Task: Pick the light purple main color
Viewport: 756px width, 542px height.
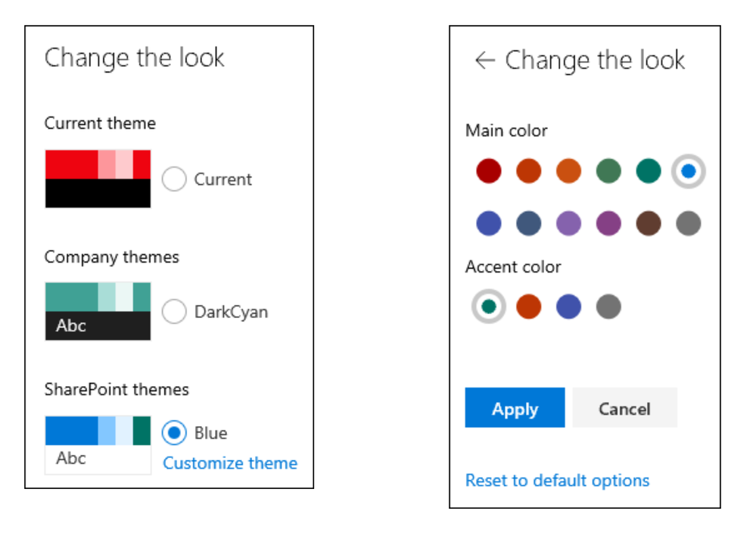Action: 568,223
